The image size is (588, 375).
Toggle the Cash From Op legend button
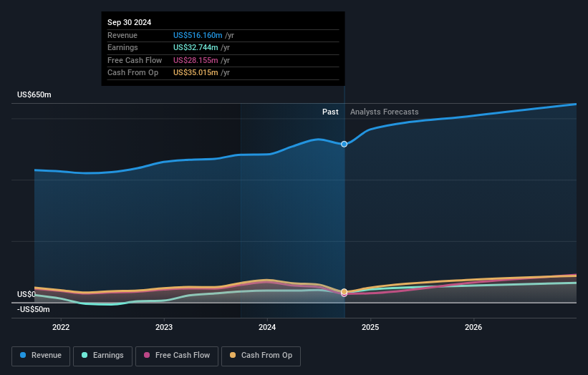tap(261, 356)
